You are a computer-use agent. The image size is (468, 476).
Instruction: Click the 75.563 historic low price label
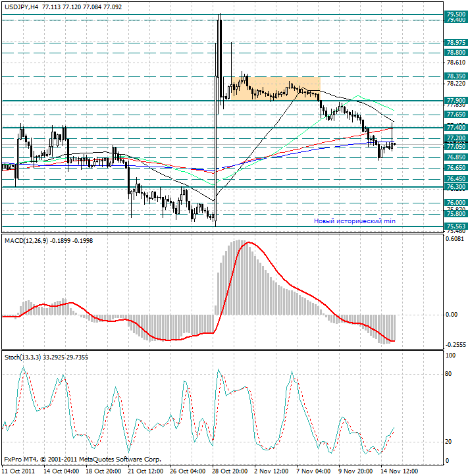[x=456, y=226]
